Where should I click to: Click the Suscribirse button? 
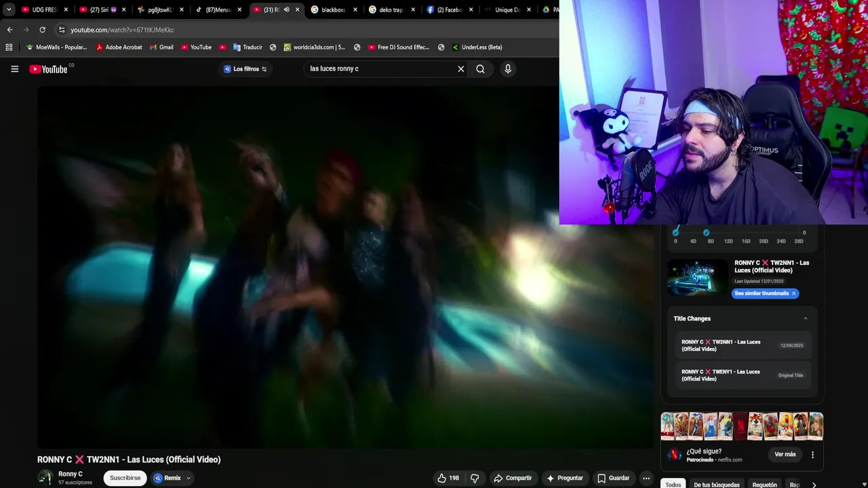125,478
